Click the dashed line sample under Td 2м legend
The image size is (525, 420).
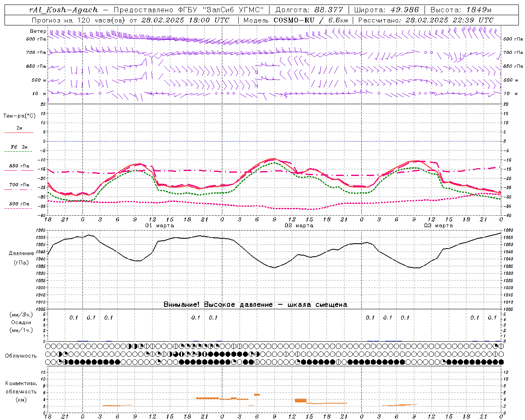[x=19, y=152]
